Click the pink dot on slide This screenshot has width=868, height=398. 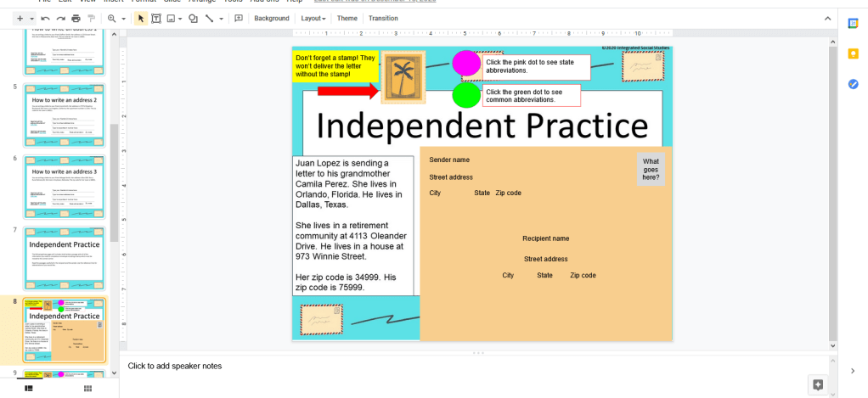[x=465, y=64]
